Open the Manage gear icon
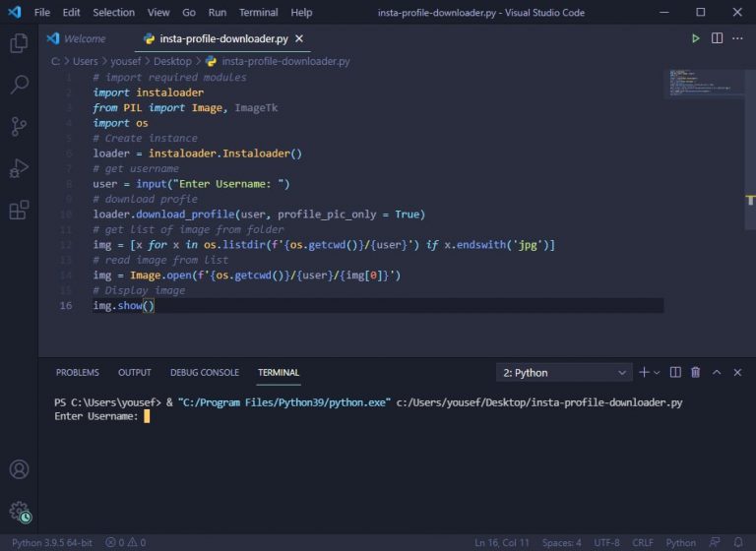756x551 pixels. [x=20, y=512]
